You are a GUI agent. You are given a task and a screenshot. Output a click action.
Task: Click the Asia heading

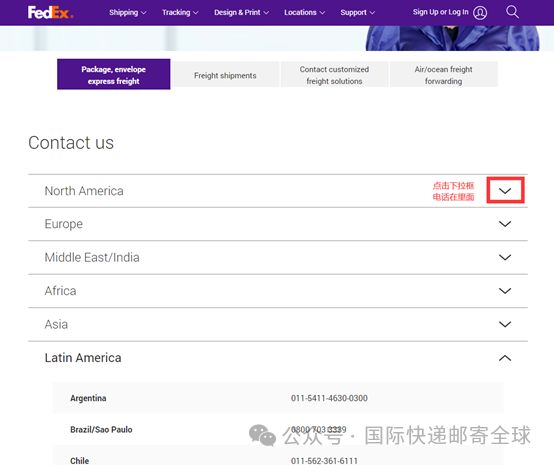(56, 324)
